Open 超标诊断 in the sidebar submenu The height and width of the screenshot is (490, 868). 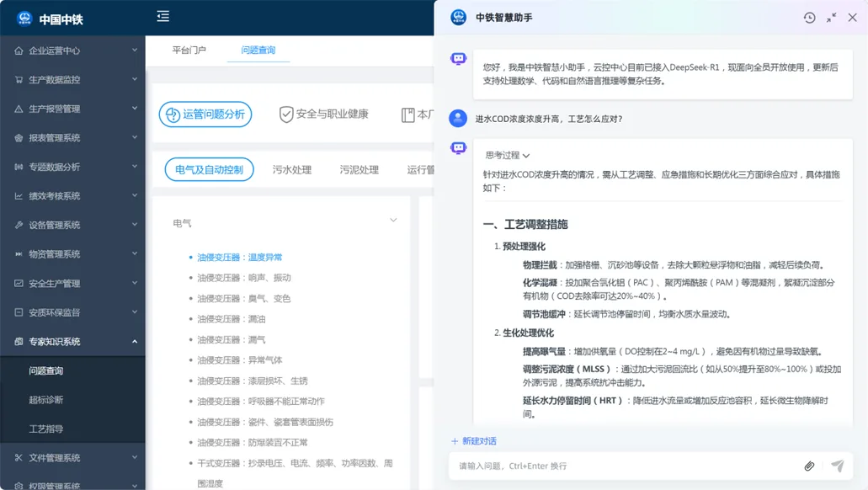tap(46, 400)
